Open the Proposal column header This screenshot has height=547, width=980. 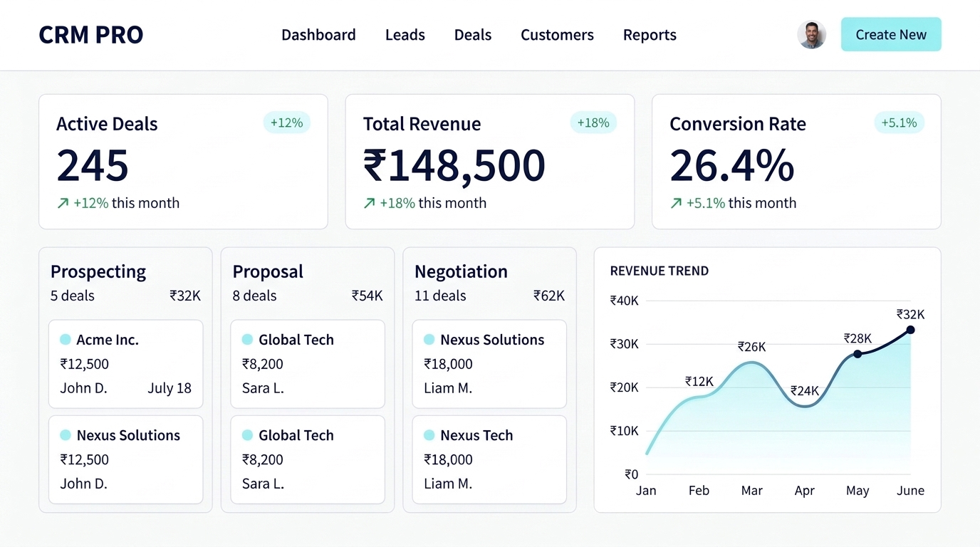(268, 272)
